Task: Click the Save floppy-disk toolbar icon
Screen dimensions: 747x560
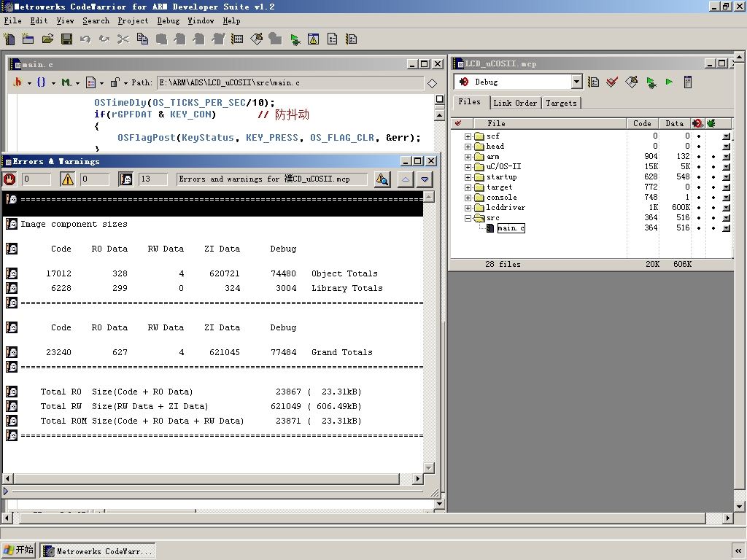Action: (66, 39)
